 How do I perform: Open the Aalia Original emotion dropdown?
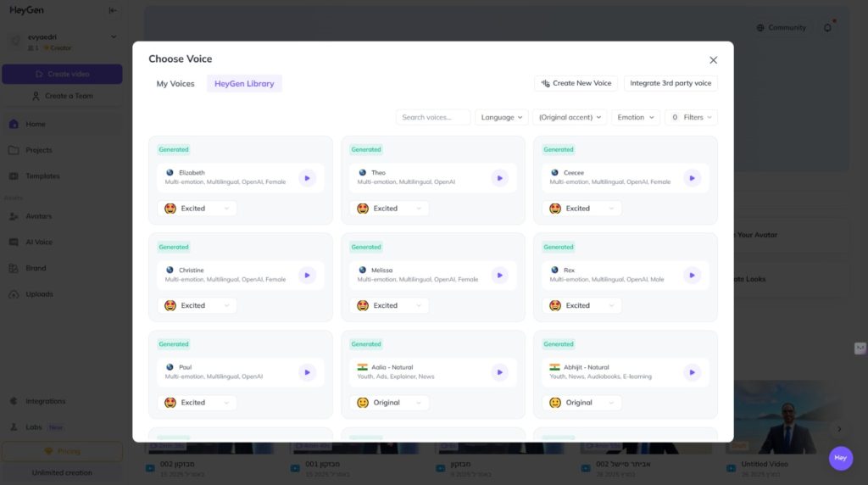coord(389,403)
